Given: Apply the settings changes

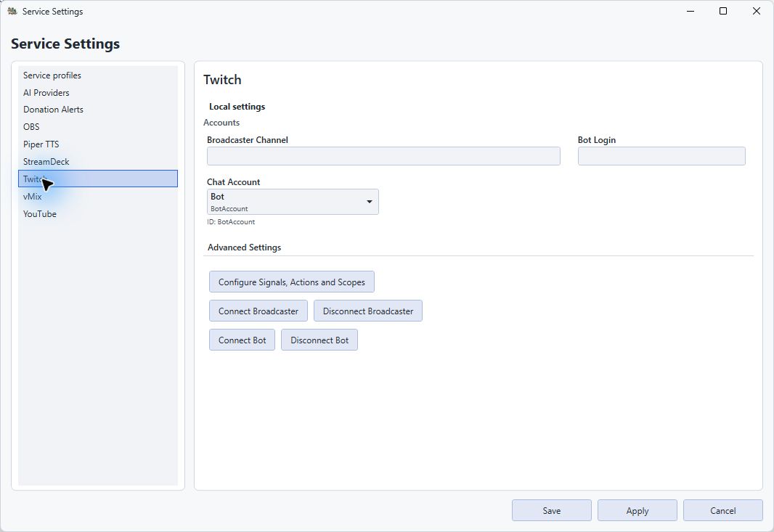Looking at the screenshot, I should [637, 510].
